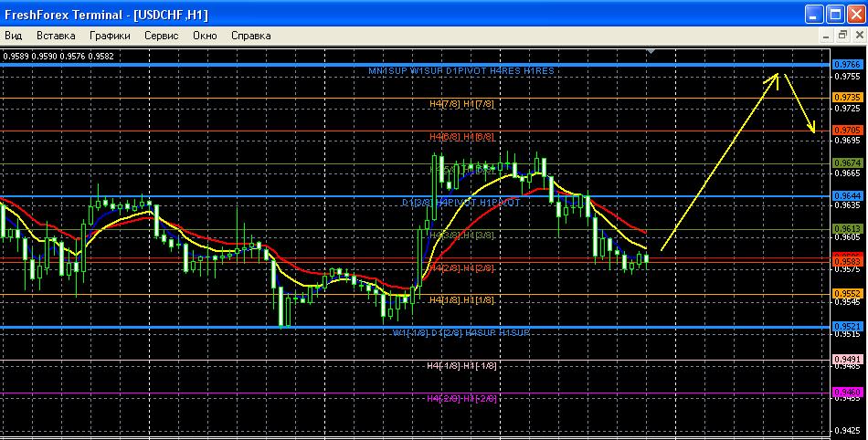This screenshot has width=868, height=440.
Task: Open the Графики menu
Action: 111,36
